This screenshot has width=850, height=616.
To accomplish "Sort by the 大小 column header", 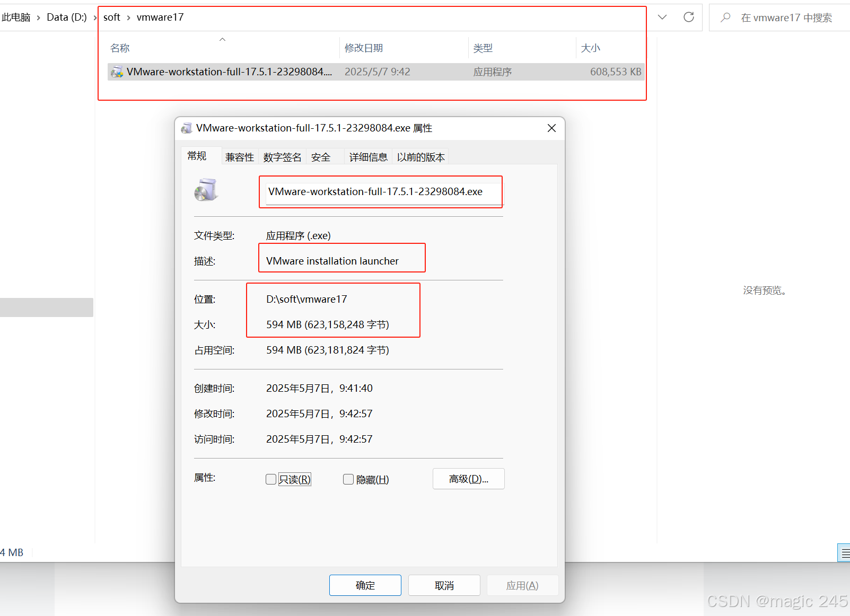I will pos(590,48).
